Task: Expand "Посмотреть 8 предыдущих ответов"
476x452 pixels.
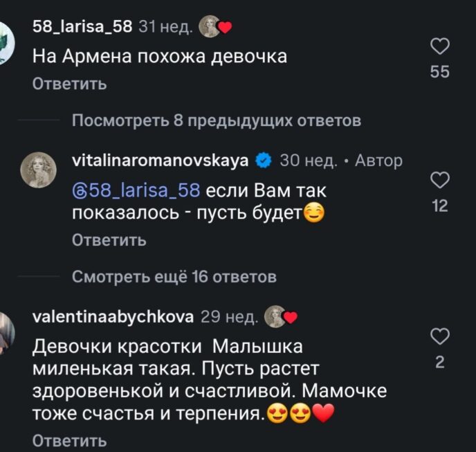Action: click(217, 120)
